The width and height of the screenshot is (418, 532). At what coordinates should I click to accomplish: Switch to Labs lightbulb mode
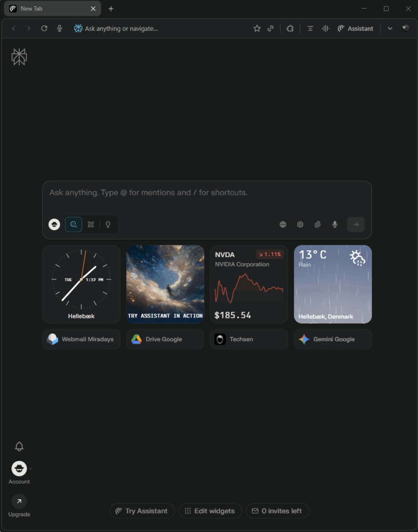pos(108,224)
